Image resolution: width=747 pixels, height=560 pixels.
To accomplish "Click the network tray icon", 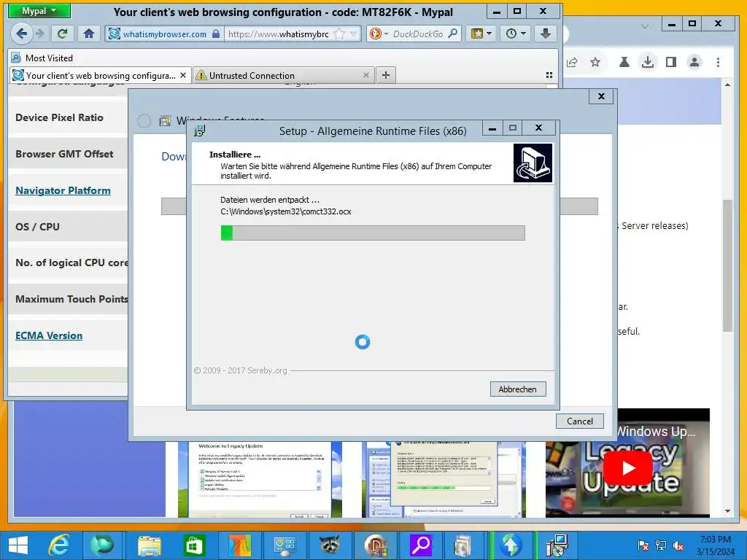I will tap(661, 545).
